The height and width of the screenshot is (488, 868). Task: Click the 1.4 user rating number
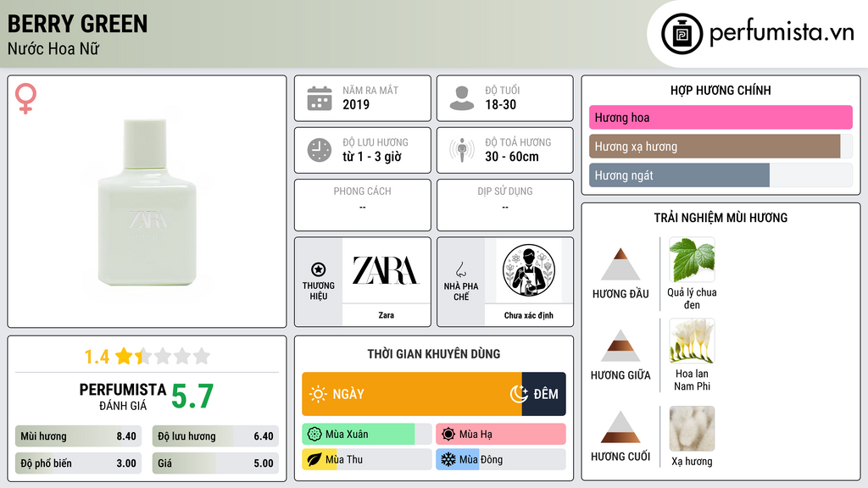[x=97, y=357]
